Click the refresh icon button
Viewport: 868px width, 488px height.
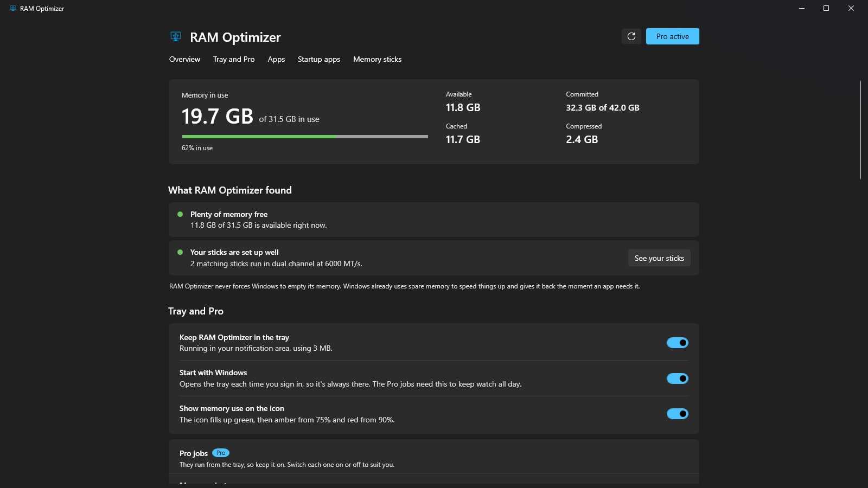click(x=631, y=36)
